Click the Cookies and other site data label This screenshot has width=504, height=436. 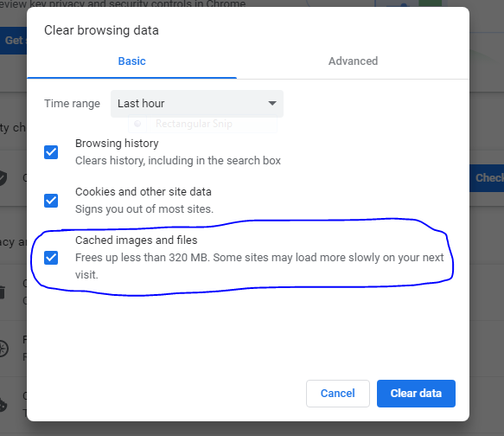click(x=144, y=192)
